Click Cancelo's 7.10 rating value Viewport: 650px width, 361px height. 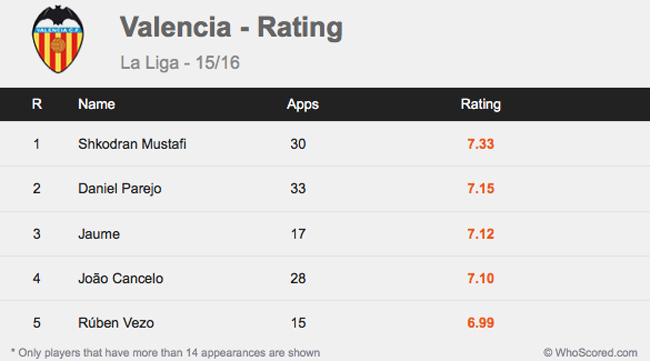(480, 279)
